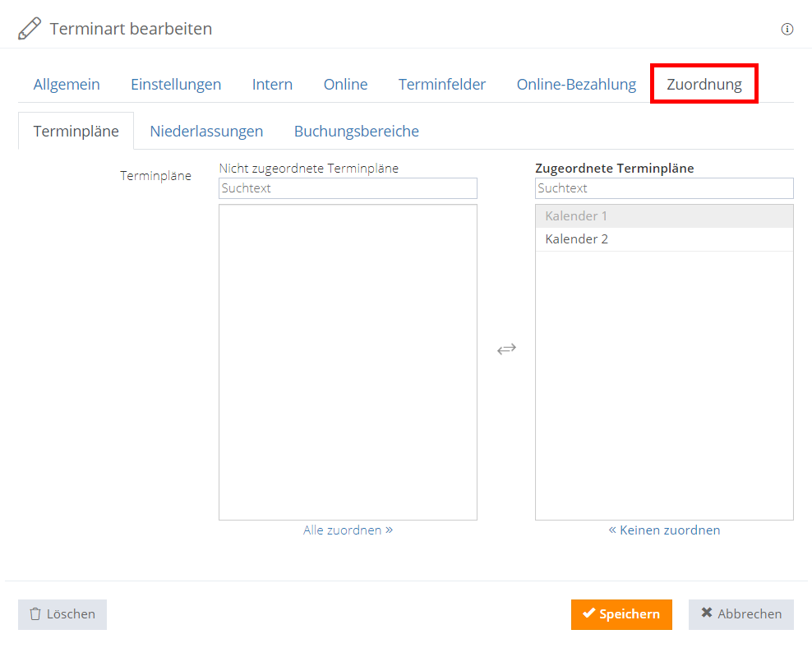
Task: Switch to the Niederlassungen sub-tab
Action: point(206,131)
